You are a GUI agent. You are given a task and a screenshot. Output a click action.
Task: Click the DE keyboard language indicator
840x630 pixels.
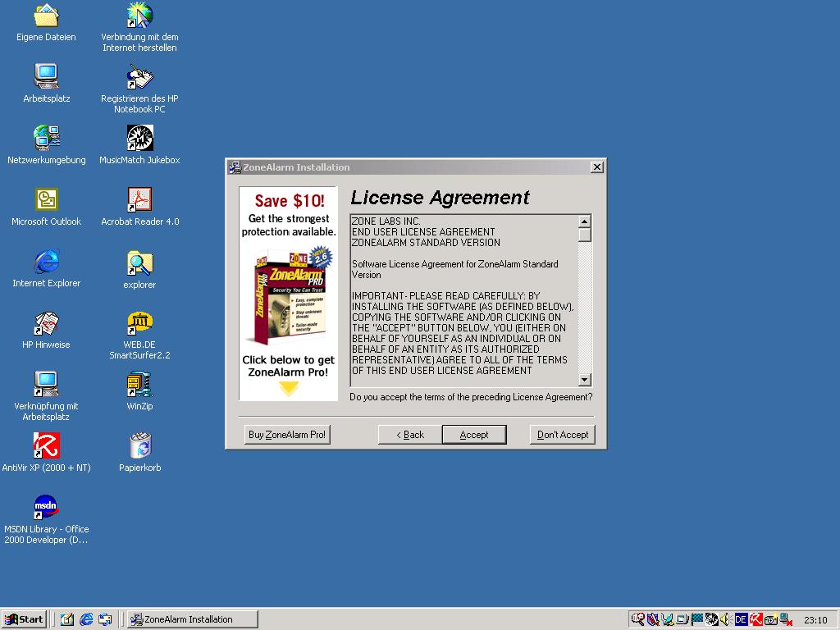point(741,619)
